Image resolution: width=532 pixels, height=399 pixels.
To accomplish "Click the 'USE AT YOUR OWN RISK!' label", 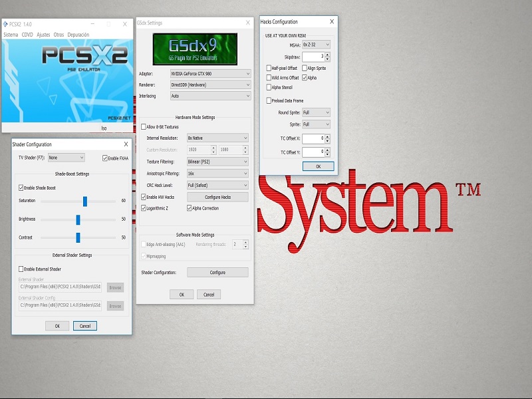I will click(x=285, y=36).
